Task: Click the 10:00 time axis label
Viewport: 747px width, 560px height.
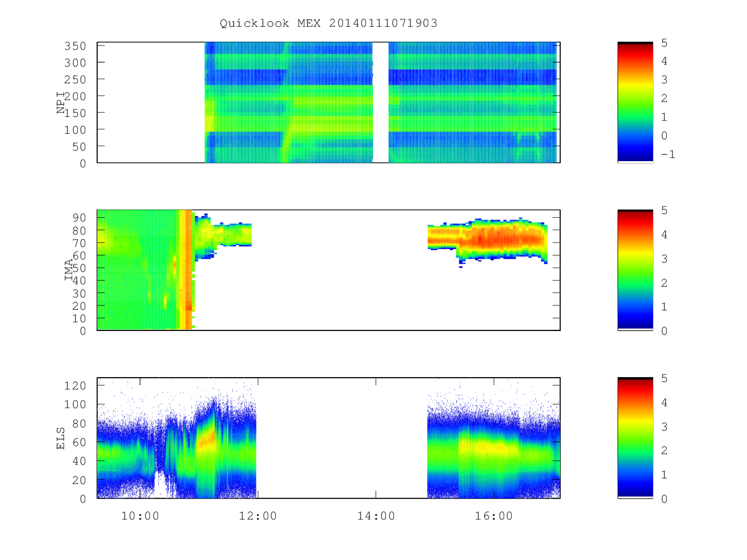Action: (140, 516)
